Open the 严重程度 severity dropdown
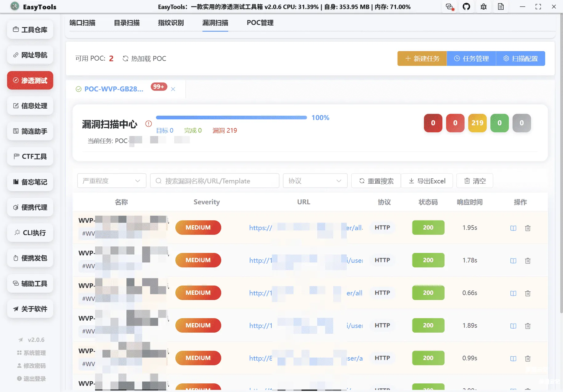The height and width of the screenshot is (392, 563). tap(111, 181)
